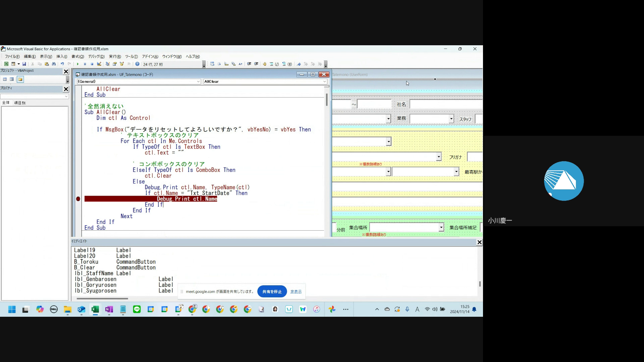This screenshot has height=362, width=644.
Task: Open the AllClear procedure dropdown
Action: click(x=324, y=81)
